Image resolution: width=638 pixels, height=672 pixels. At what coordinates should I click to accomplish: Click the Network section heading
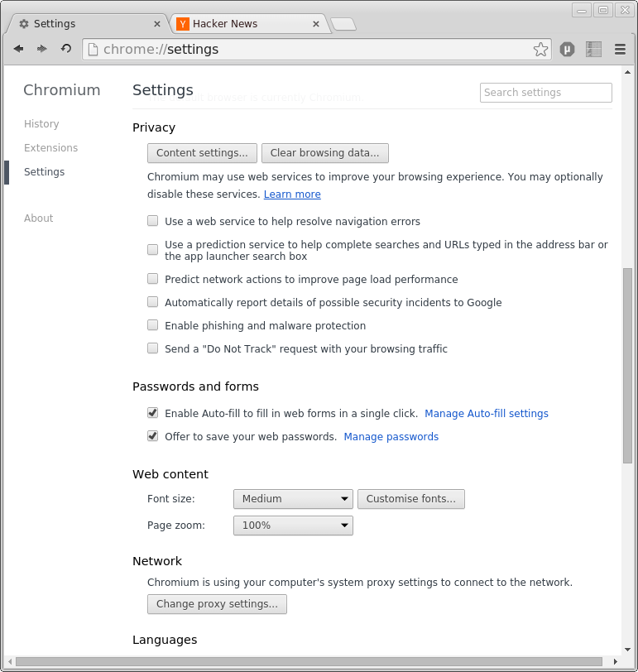click(x=157, y=561)
